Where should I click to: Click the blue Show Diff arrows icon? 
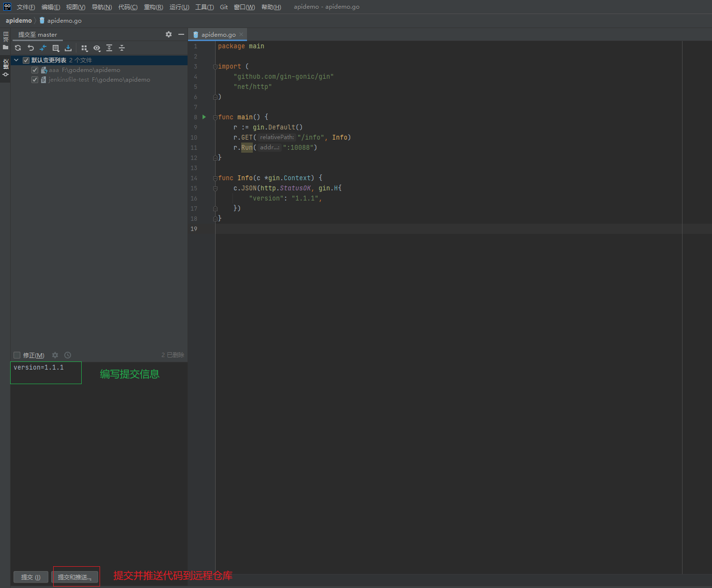click(43, 48)
